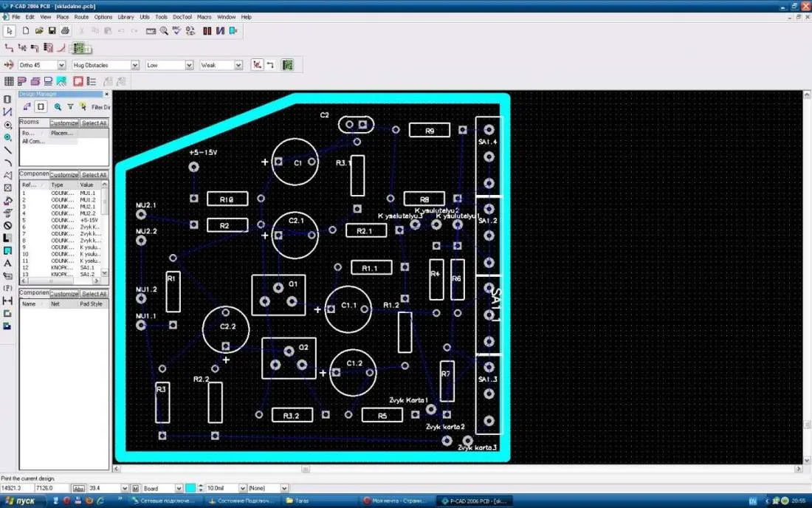
Task: Open the (None) dropdown in status bar
Action: coord(283,488)
